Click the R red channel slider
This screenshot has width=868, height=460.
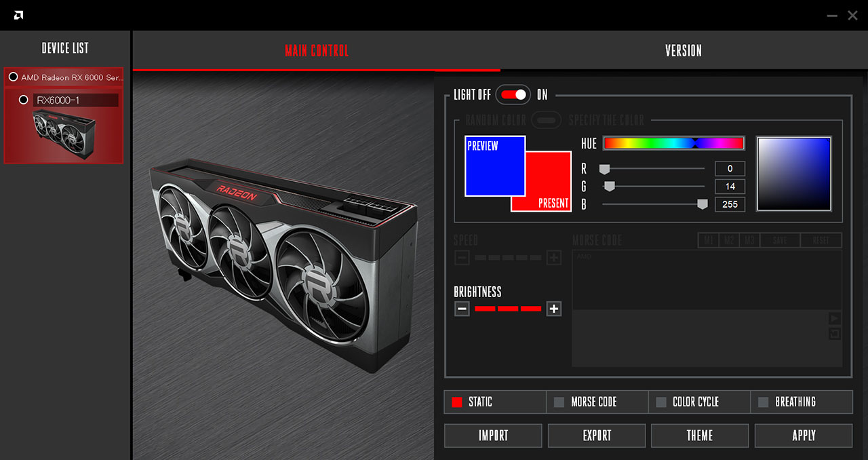[653, 168]
